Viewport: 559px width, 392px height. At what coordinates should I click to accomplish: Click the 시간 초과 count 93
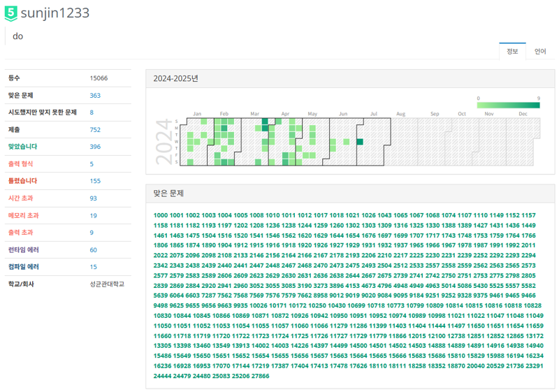coord(94,198)
